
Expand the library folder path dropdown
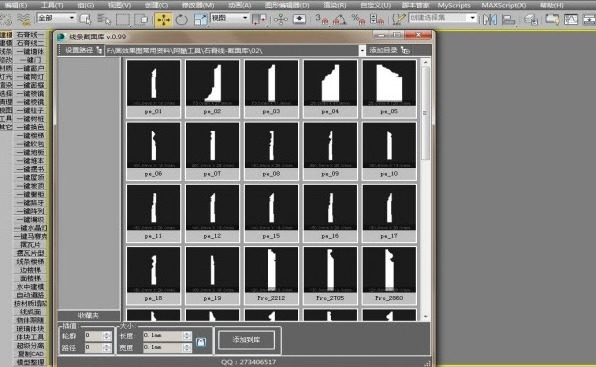click(362, 50)
